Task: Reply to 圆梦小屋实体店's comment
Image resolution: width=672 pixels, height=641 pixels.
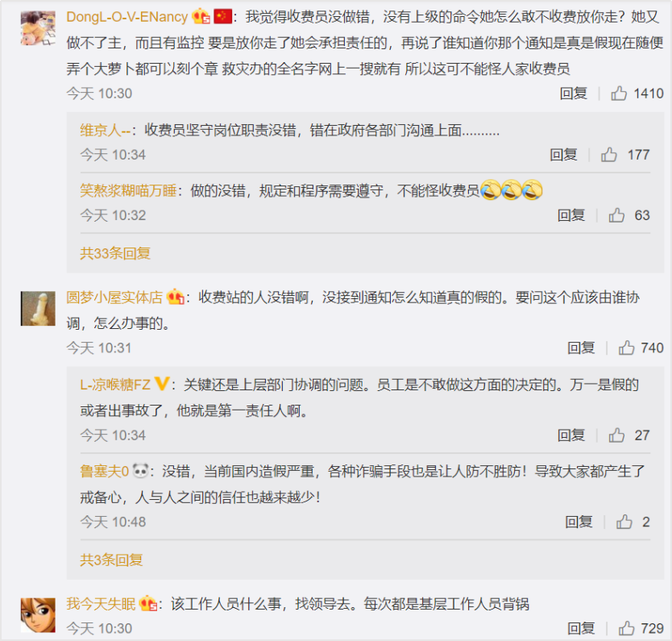Action: point(581,348)
